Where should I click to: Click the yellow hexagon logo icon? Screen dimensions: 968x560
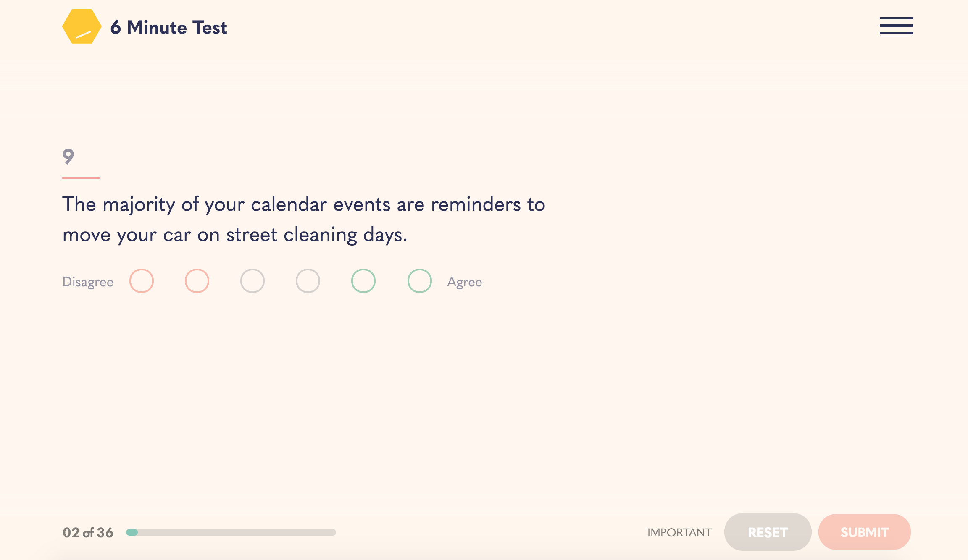click(x=82, y=26)
